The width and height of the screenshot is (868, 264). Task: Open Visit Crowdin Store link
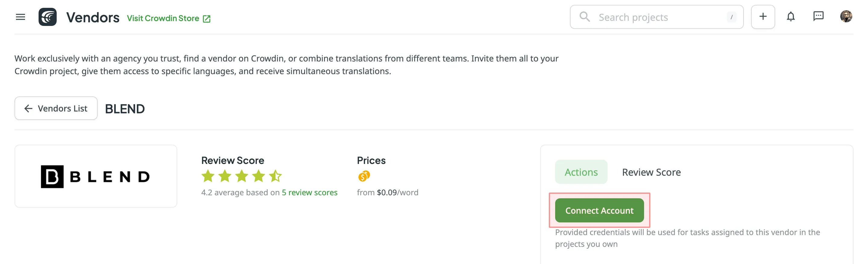tap(163, 18)
